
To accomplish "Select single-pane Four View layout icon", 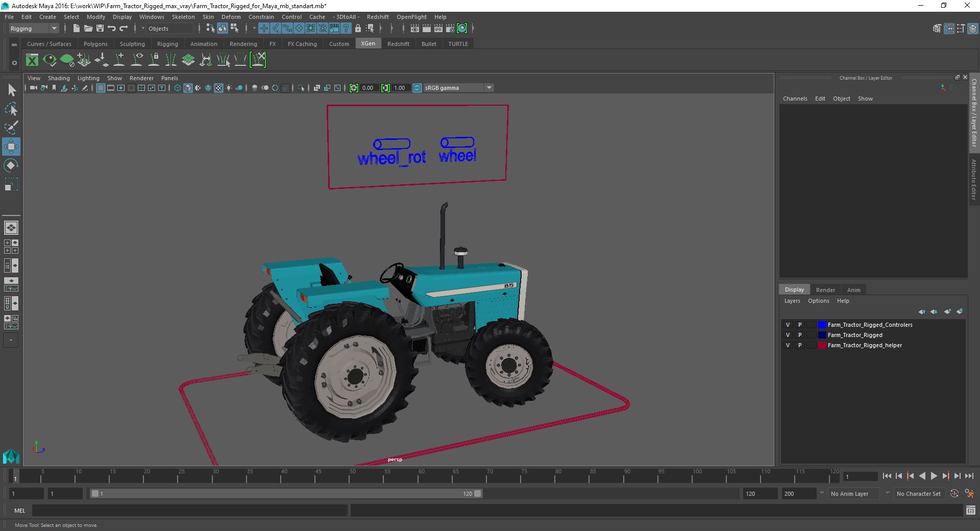I will [11, 228].
